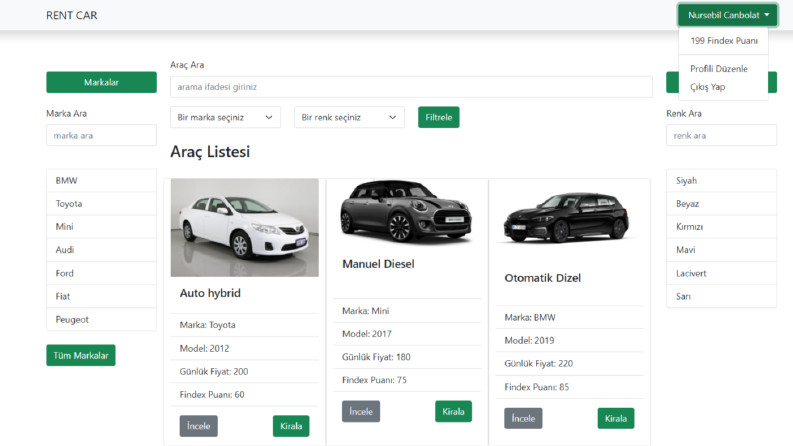Click Kirala on the Otomatik Dizel card
Viewport: 793px width, 446px height.
tap(615, 419)
